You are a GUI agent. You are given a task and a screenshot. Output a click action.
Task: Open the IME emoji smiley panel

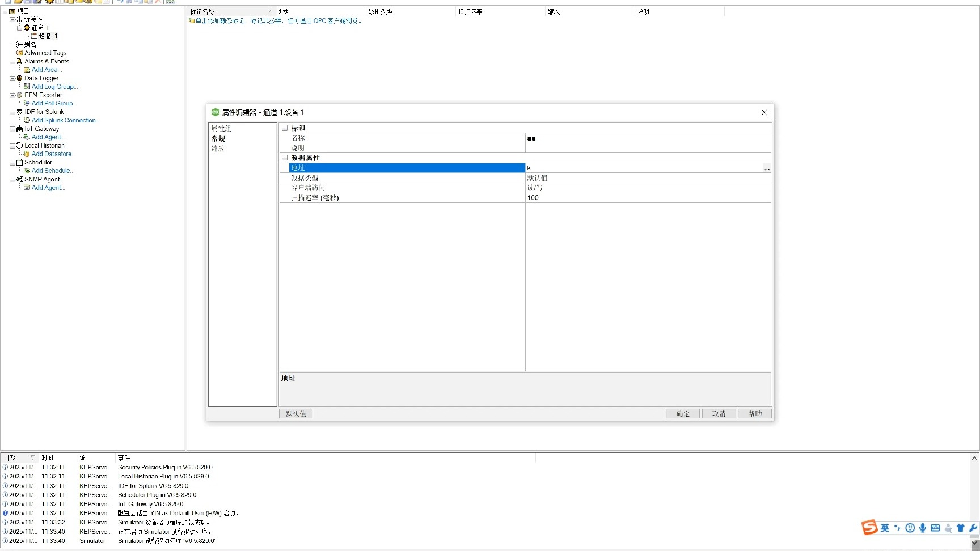pyautogui.click(x=910, y=528)
